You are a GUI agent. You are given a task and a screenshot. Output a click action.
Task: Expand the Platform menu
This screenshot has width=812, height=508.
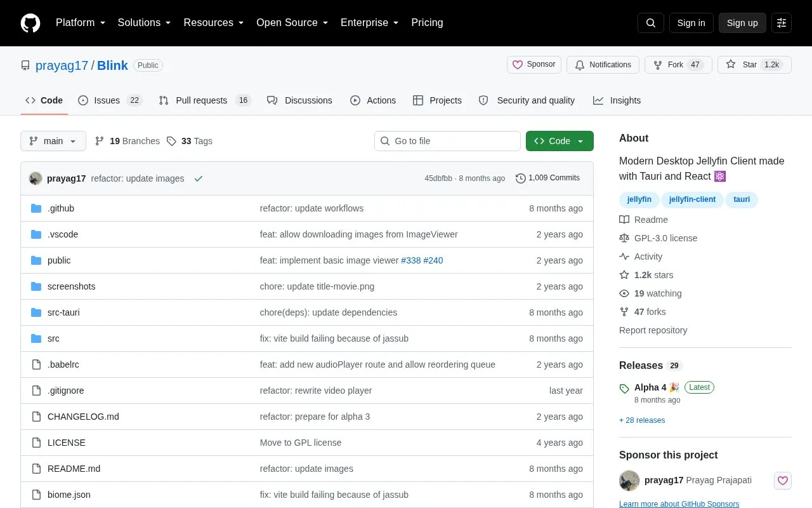81,23
